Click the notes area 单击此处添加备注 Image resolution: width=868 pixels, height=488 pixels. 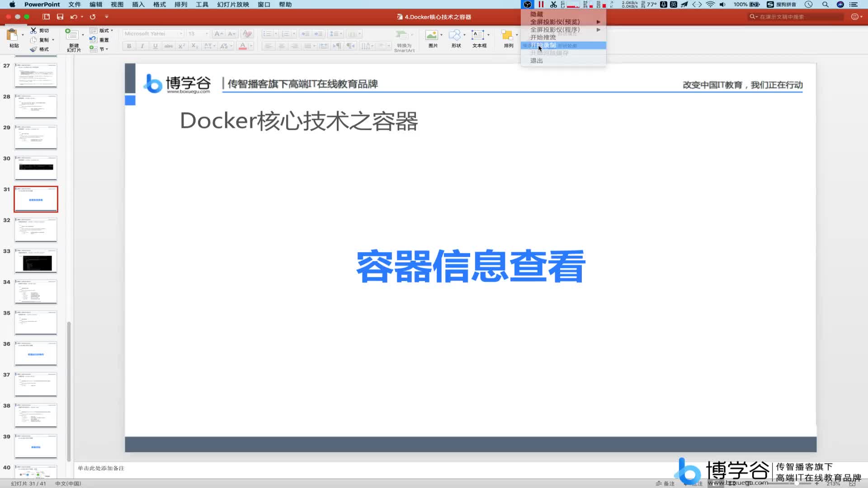point(101,469)
